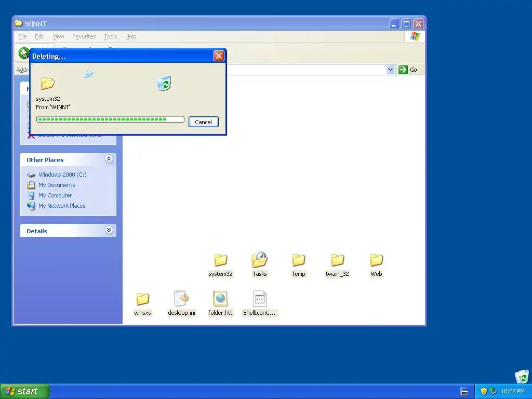
Task: Click the Start button
Action: pyautogui.click(x=25, y=391)
